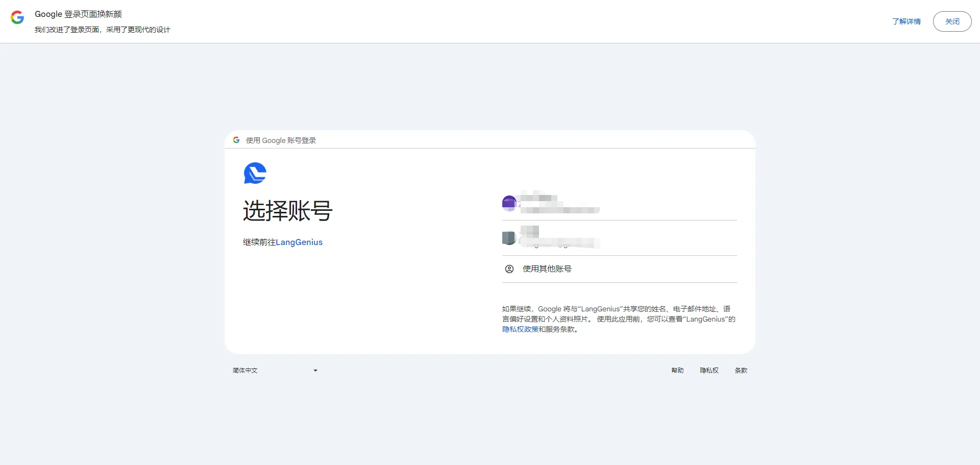Open the 隐私权政策 link
Screen dimensions: 980x465
coord(520,329)
